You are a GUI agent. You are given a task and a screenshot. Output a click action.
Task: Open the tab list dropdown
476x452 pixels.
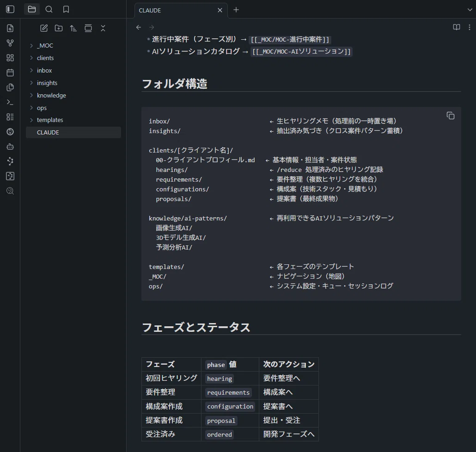(x=470, y=10)
